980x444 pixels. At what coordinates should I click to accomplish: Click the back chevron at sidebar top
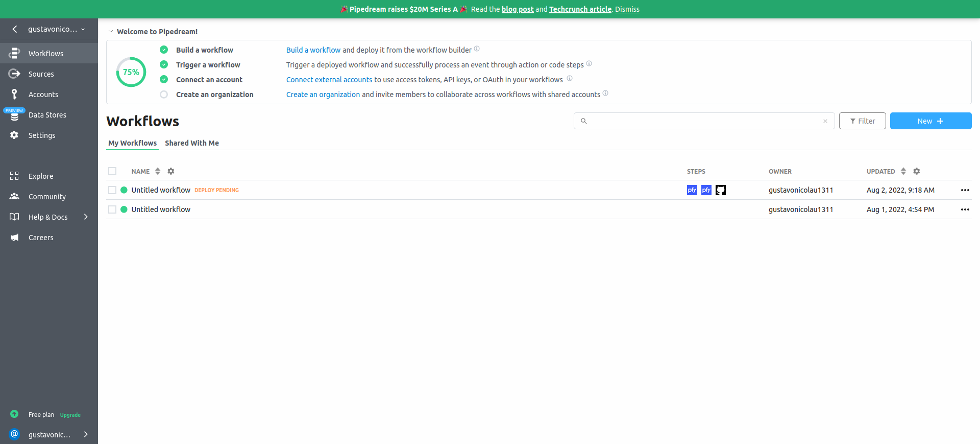tap(15, 29)
